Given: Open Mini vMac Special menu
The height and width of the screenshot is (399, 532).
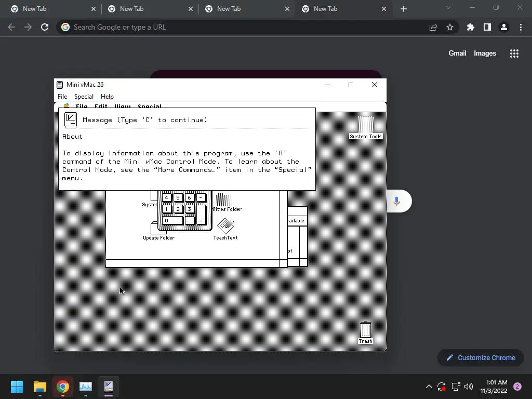Looking at the screenshot, I should click(x=84, y=97).
